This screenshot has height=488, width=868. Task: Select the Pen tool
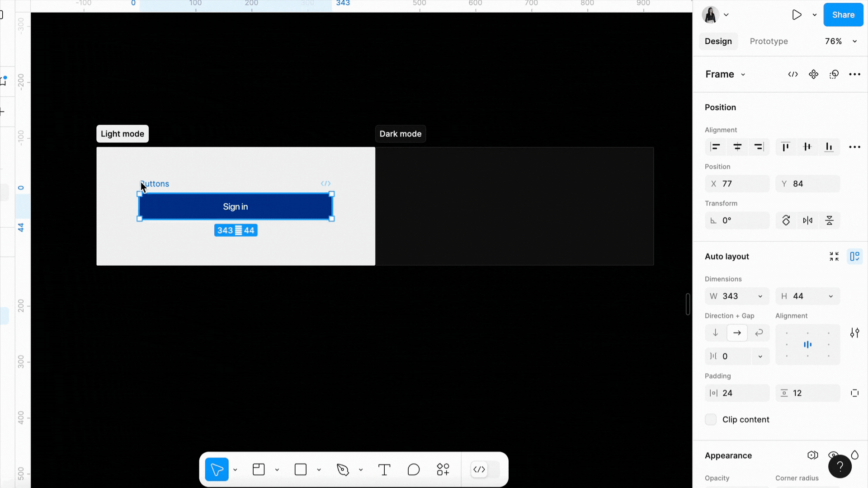(343, 469)
